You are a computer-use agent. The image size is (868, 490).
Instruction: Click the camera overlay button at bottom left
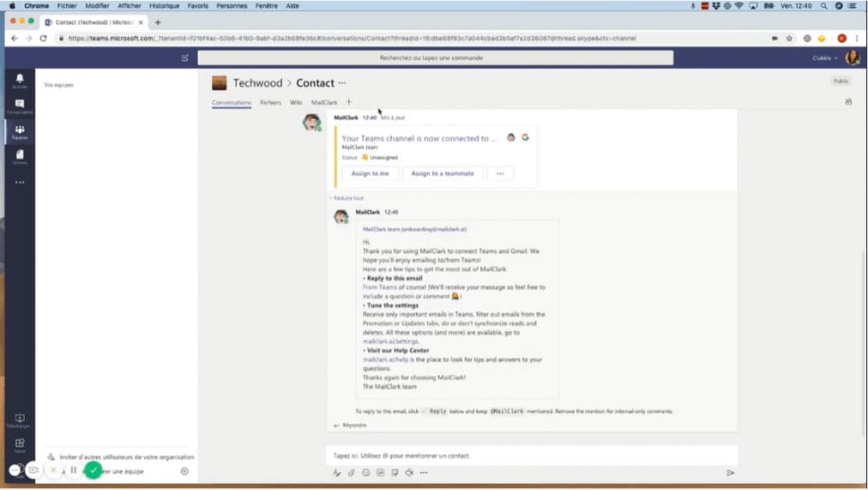pos(34,470)
